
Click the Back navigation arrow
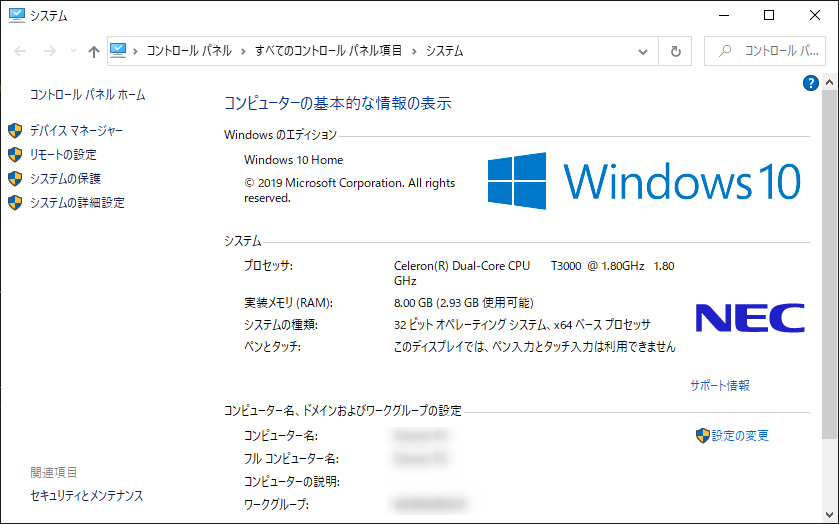point(20,51)
